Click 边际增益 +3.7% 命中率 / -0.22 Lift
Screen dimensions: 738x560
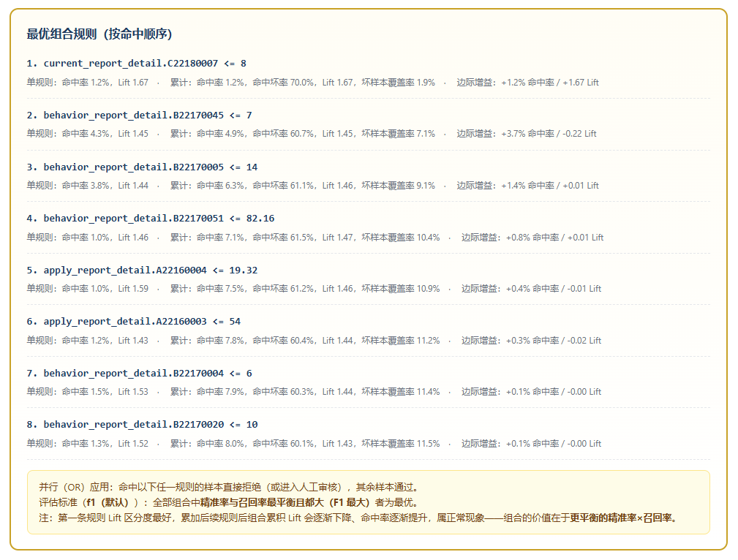coord(527,134)
